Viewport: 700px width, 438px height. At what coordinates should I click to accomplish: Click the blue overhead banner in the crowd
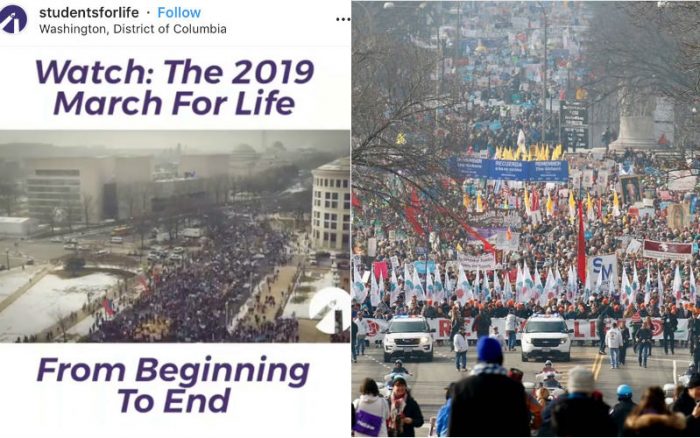click(509, 170)
